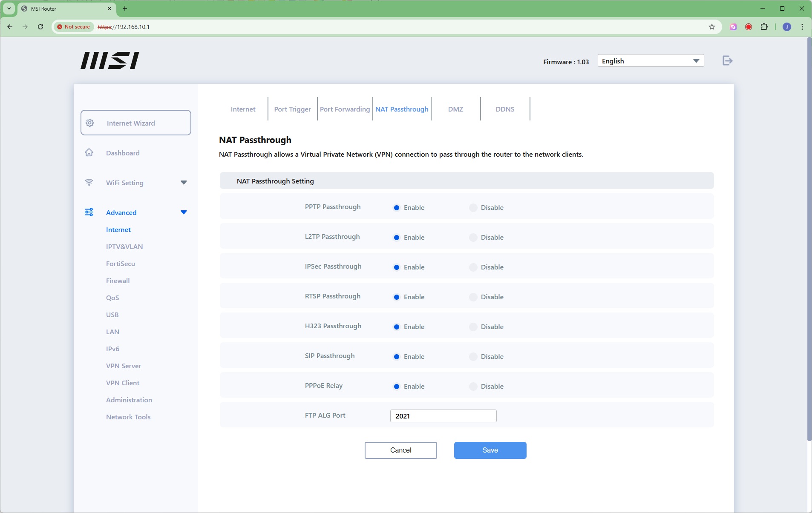Screen dimensions: 812x513
Task: Click the Internet Wizard gear icon
Action: pos(90,123)
